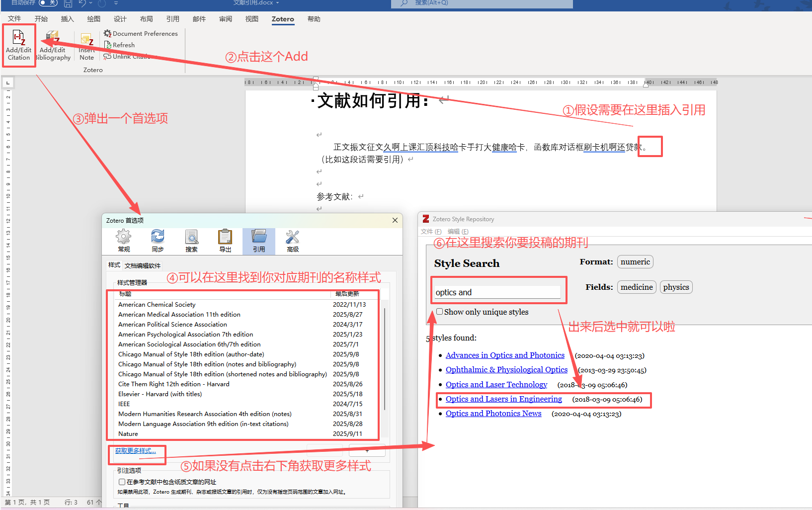
Task: Open 编辑 menu in Style Repository
Action: click(458, 232)
